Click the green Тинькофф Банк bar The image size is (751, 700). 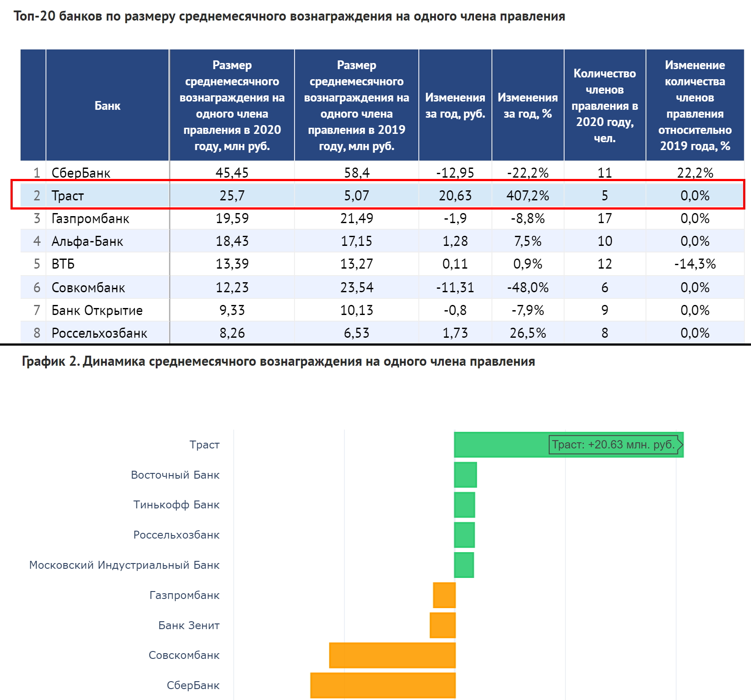[x=464, y=504]
